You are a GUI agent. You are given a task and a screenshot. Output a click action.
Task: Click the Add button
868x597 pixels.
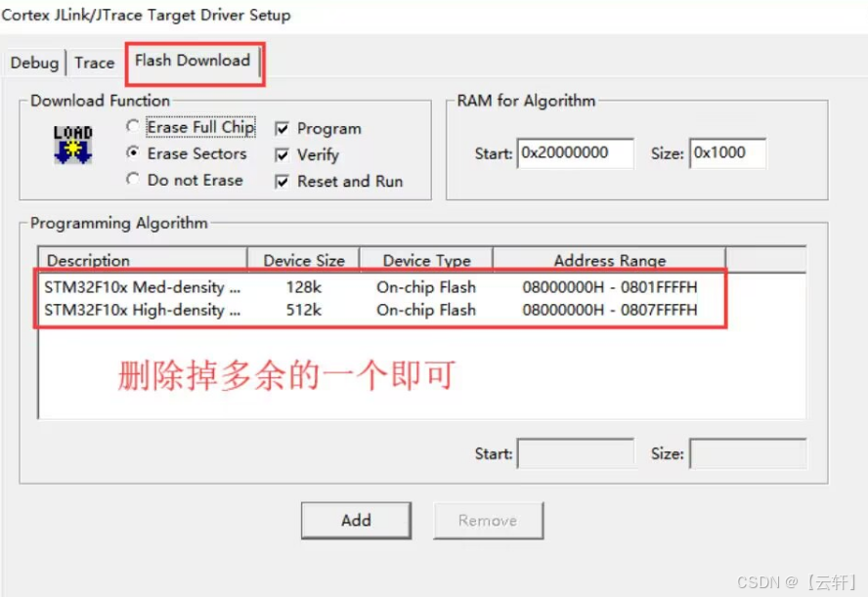tap(356, 520)
